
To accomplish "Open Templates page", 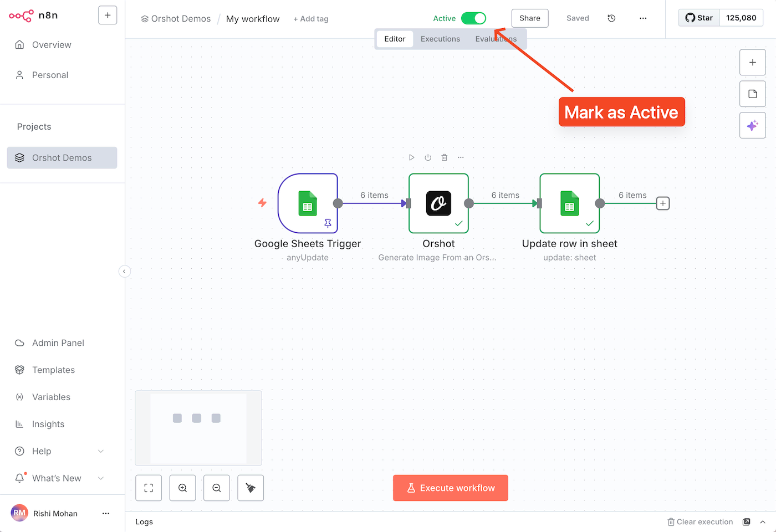I will (53, 370).
